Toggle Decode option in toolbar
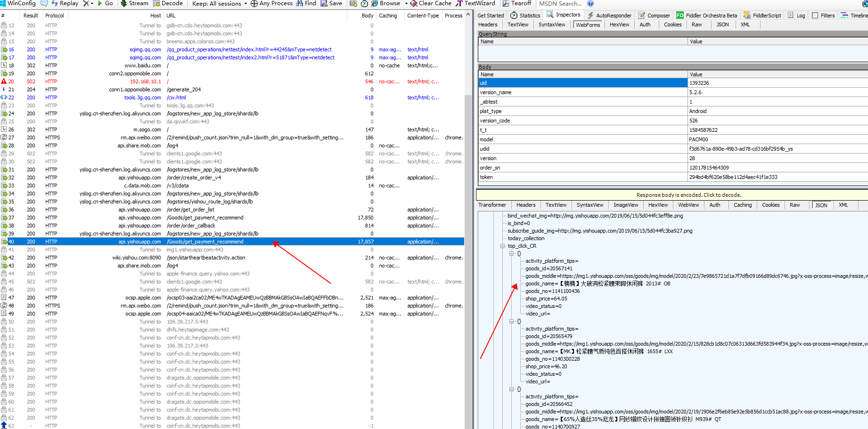Screen dimensions: 868x429 168,3
